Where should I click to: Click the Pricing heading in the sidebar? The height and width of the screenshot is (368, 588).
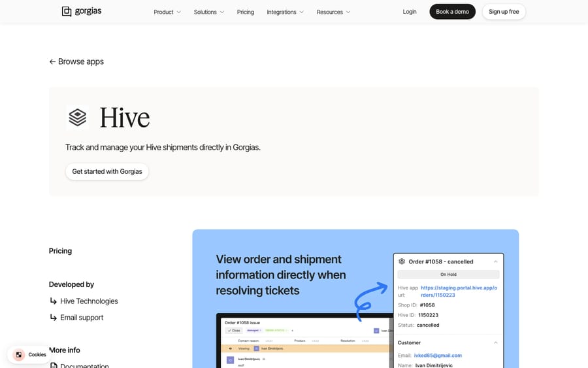pyautogui.click(x=60, y=251)
